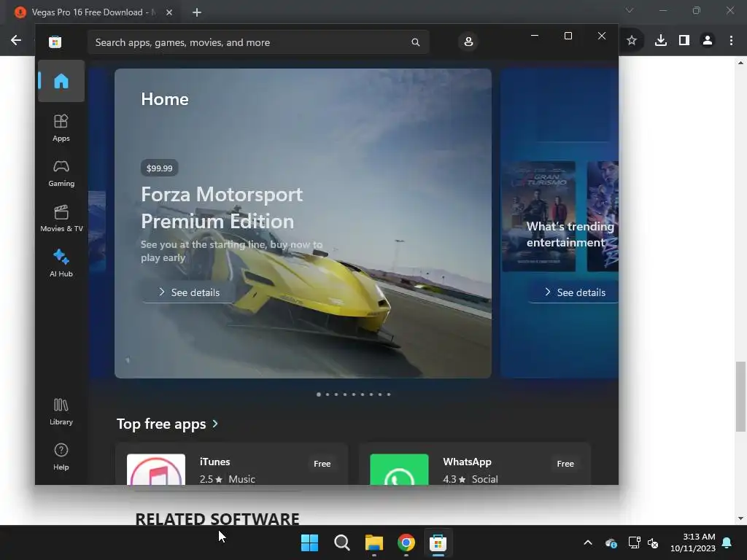747x560 pixels.
Task: Select the first carousel page dot
Action: [319, 394]
